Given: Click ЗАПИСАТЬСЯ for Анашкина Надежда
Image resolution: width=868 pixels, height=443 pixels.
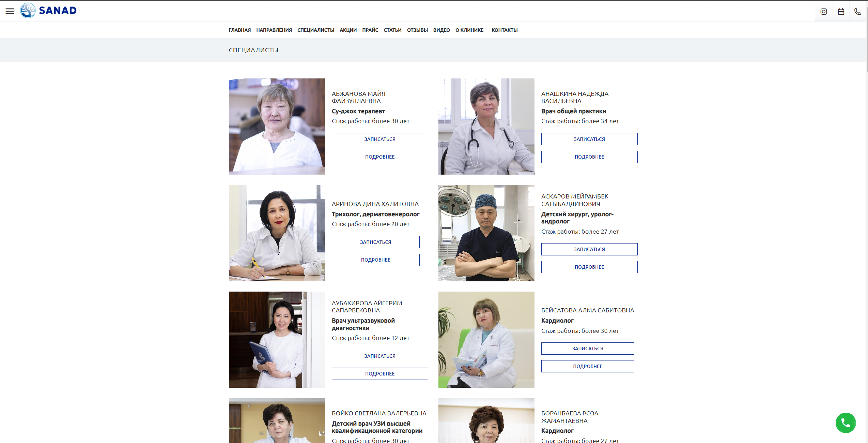Looking at the screenshot, I should coord(589,139).
